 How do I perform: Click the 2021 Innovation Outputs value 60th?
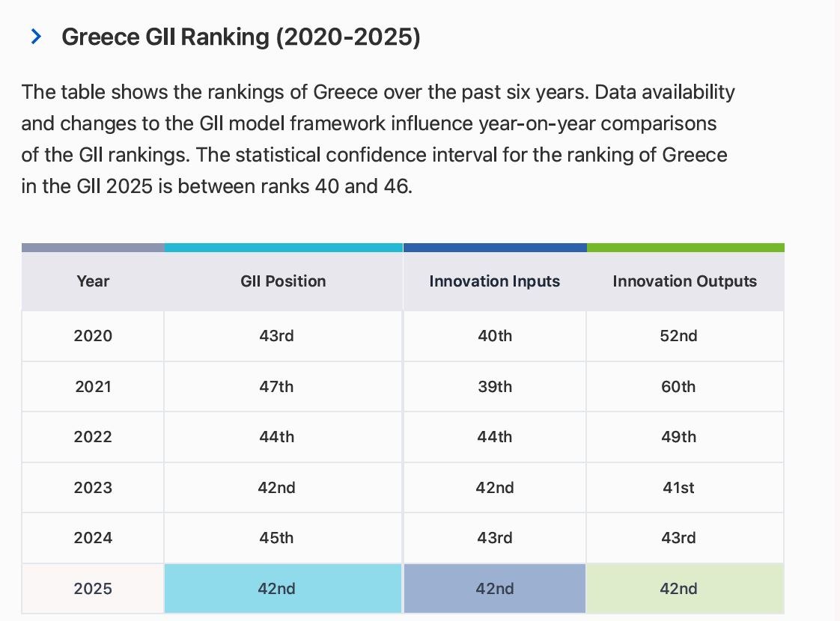[x=678, y=387]
